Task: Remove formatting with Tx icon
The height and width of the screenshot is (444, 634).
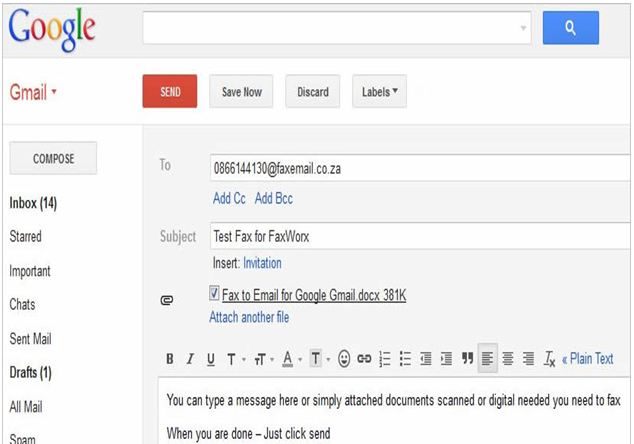Action: point(549,359)
